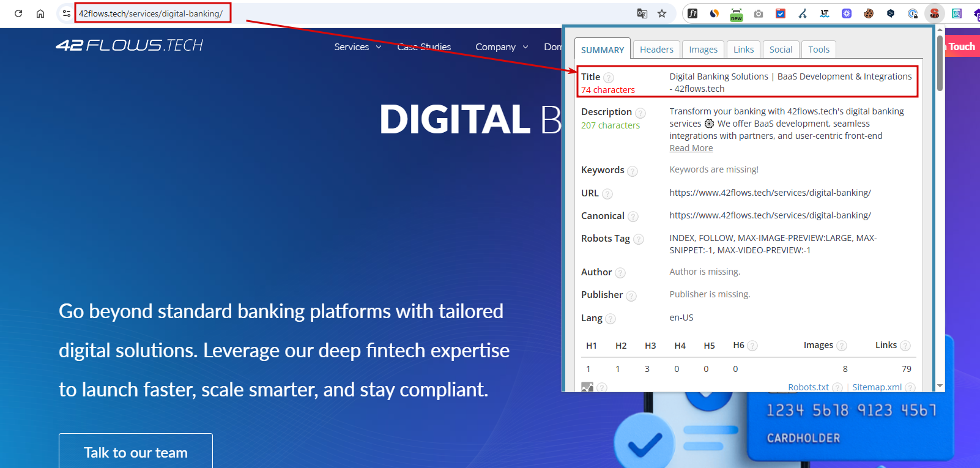The height and width of the screenshot is (468, 980).
Task: Click Read More under the description
Action: point(691,148)
